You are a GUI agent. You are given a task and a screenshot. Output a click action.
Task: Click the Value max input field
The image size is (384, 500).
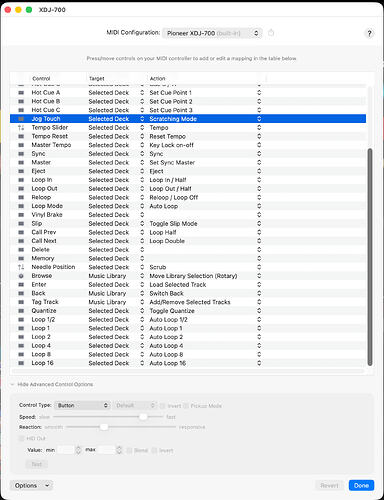[106, 450]
